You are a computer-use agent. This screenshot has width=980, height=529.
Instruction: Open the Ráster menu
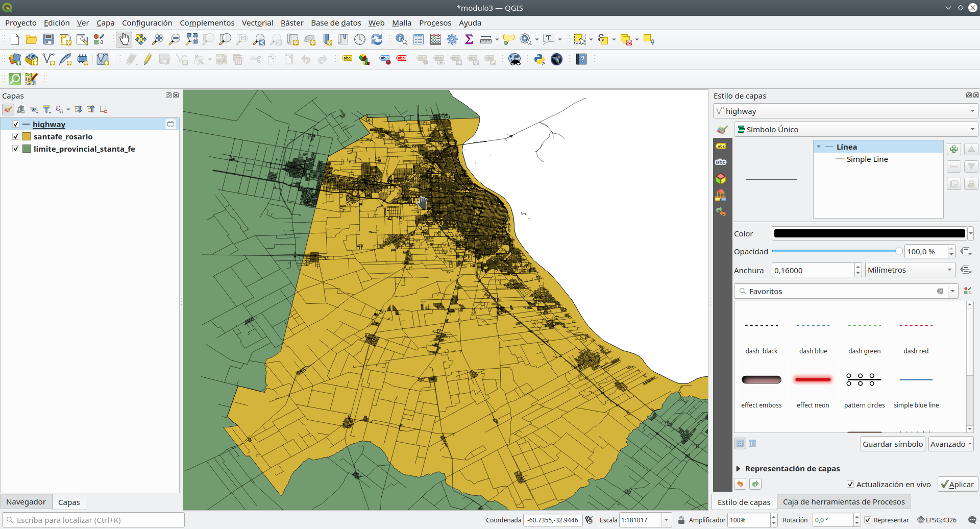click(x=292, y=23)
